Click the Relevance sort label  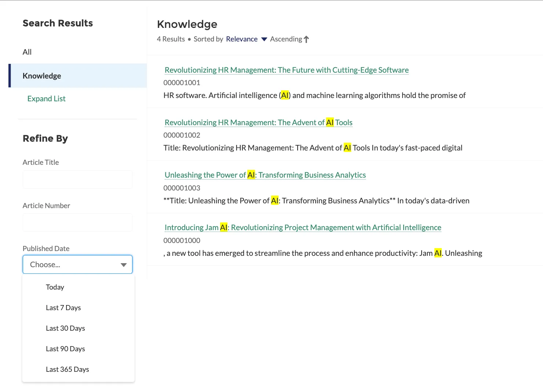[x=242, y=39]
